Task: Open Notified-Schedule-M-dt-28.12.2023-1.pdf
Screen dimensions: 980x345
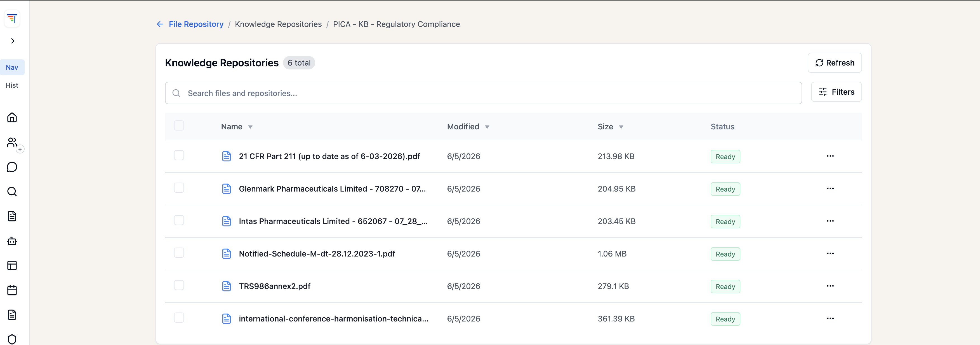Action: 317,254
